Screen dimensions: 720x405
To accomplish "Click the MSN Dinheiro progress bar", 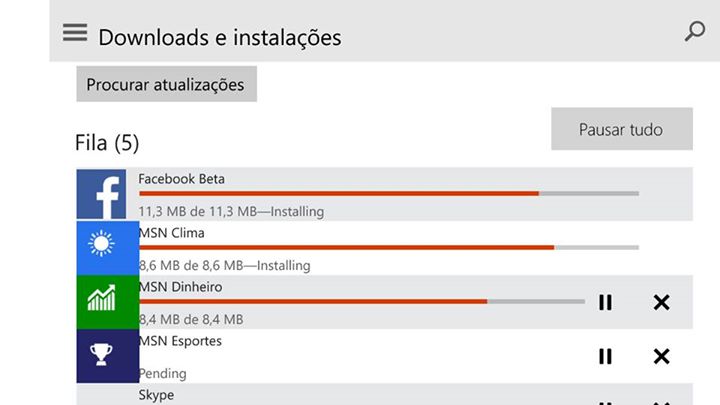I will click(361, 301).
